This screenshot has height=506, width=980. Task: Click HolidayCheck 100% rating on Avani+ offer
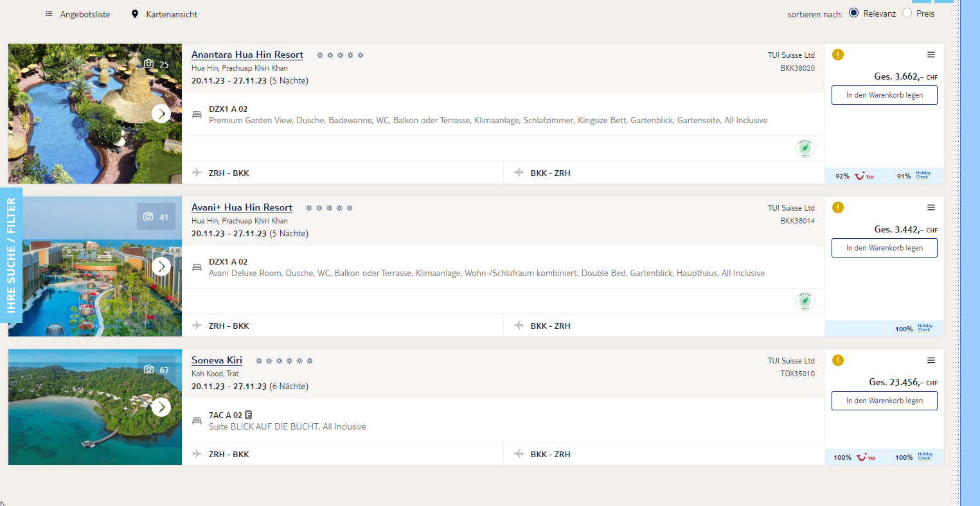tap(913, 329)
